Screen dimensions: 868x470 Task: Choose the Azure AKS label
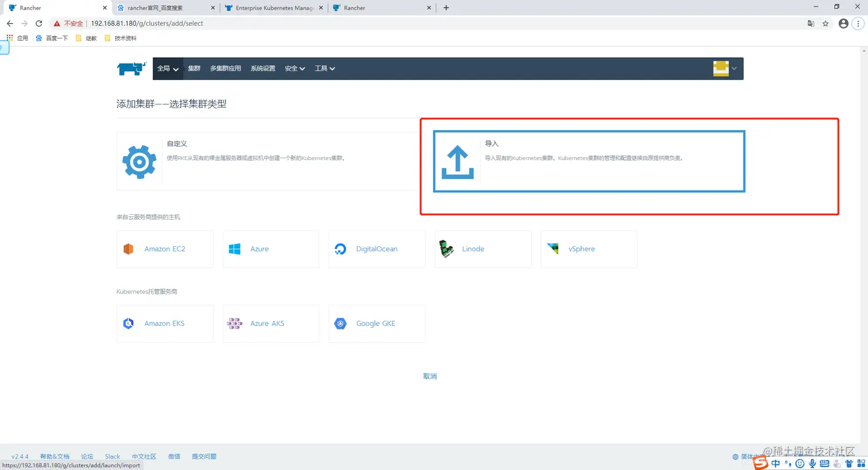tap(268, 324)
